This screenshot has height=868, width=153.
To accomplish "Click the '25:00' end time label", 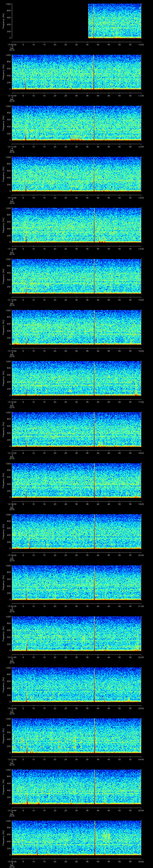I will point(141,810).
